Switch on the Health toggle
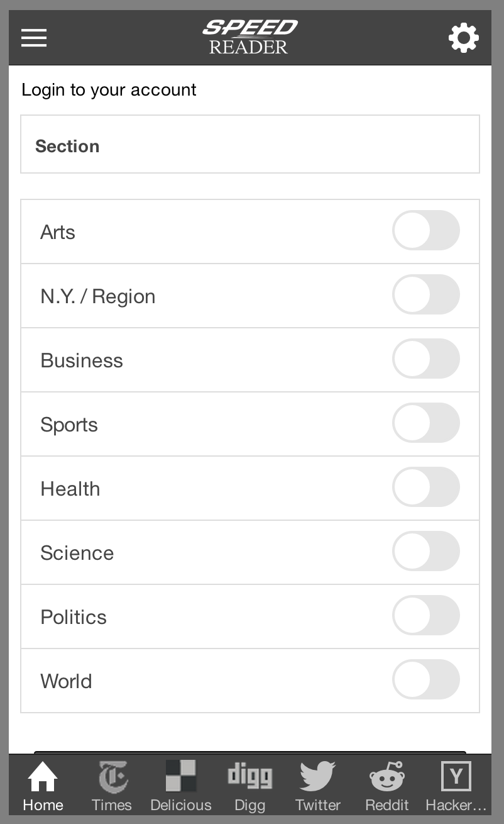 tap(426, 487)
